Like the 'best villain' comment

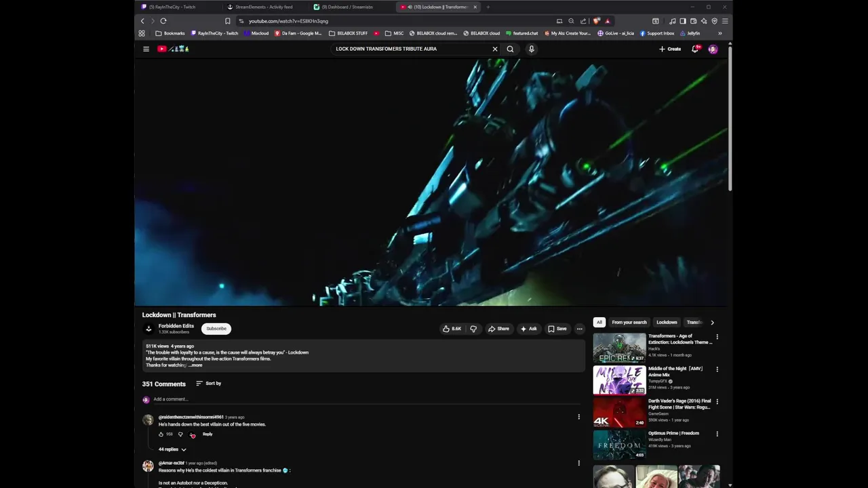coord(161,434)
